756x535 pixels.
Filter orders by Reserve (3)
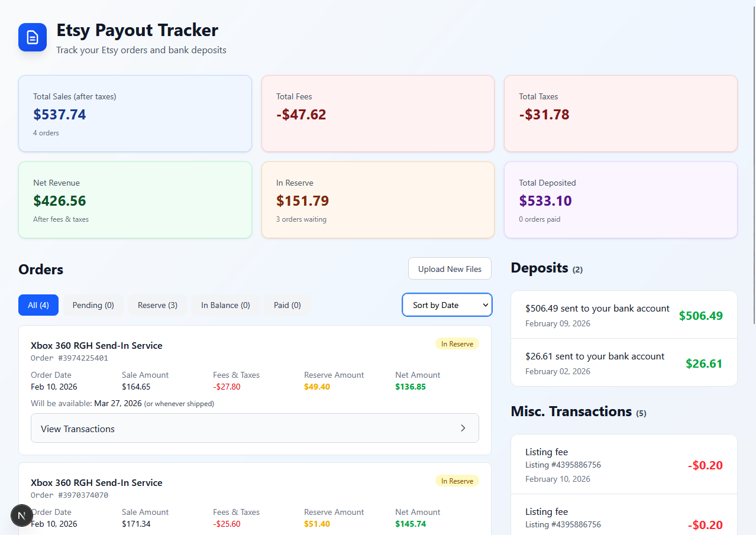coord(157,305)
